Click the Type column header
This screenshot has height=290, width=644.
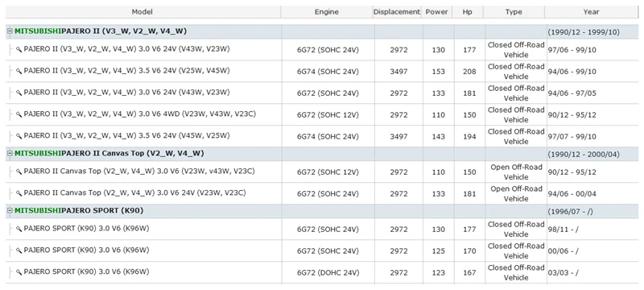coord(514,12)
